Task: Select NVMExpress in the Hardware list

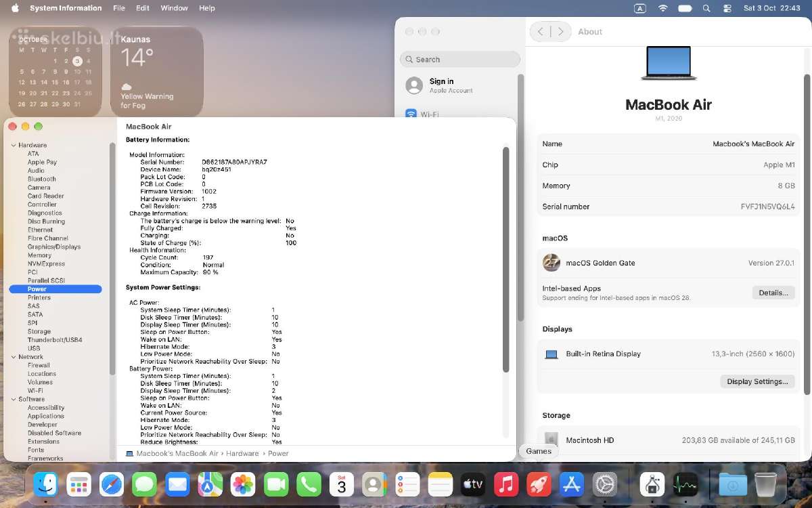Action: pos(46,263)
